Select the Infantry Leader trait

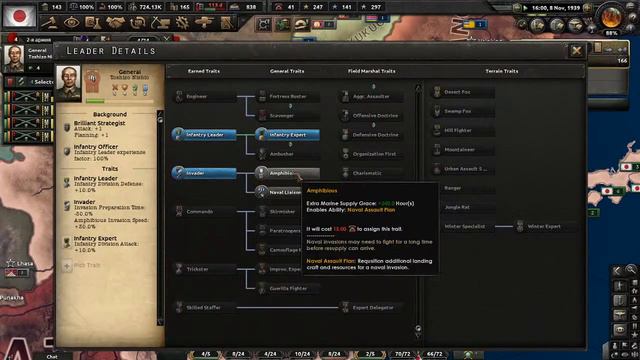point(204,135)
